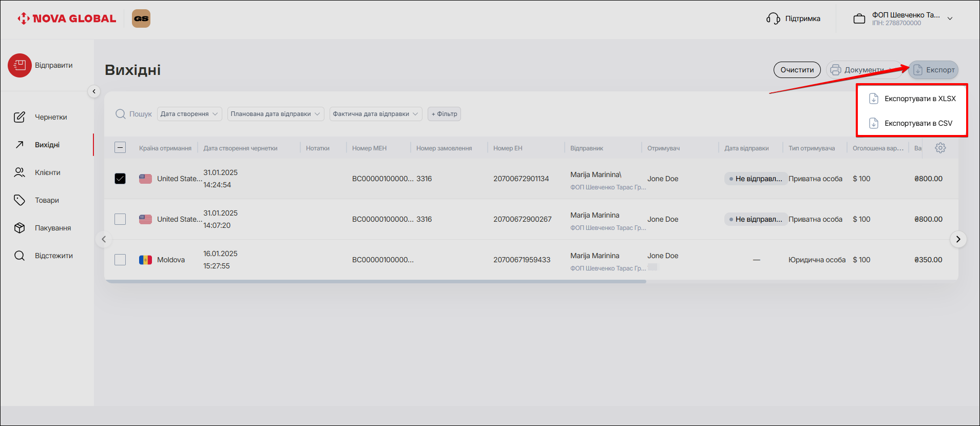The width and height of the screenshot is (980, 426).
Task: Click the red Відправити send icon
Action: pyautogui.click(x=20, y=66)
